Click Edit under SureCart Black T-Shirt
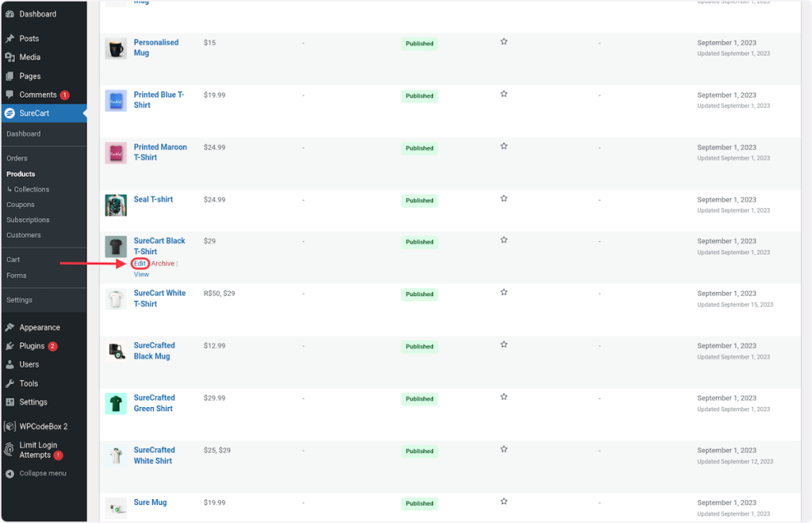Image resolution: width=812 pixels, height=523 pixels. [x=140, y=263]
